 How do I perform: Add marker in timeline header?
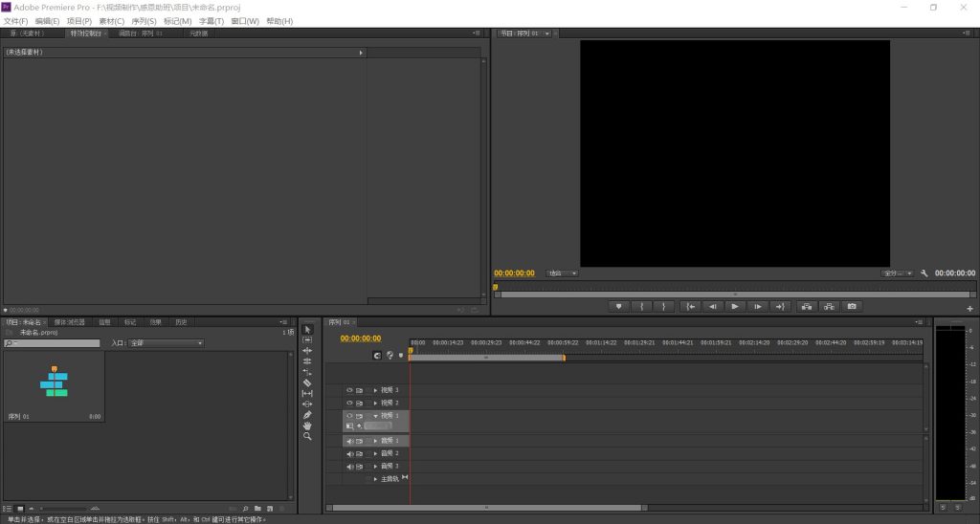[x=401, y=356]
